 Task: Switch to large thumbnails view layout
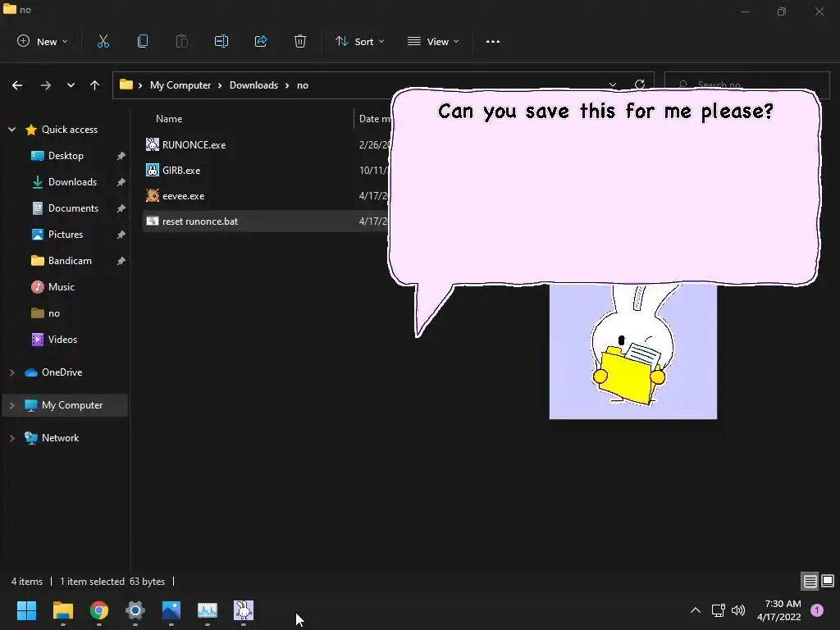[x=828, y=581]
